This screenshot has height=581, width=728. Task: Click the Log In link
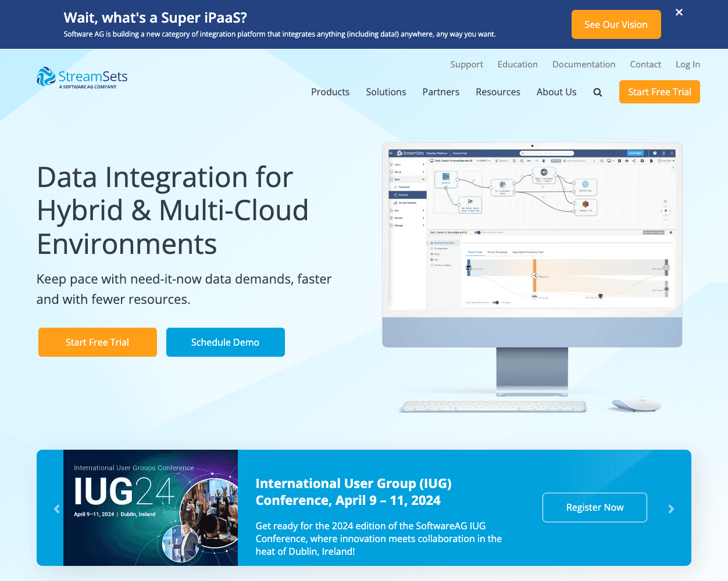(x=688, y=64)
